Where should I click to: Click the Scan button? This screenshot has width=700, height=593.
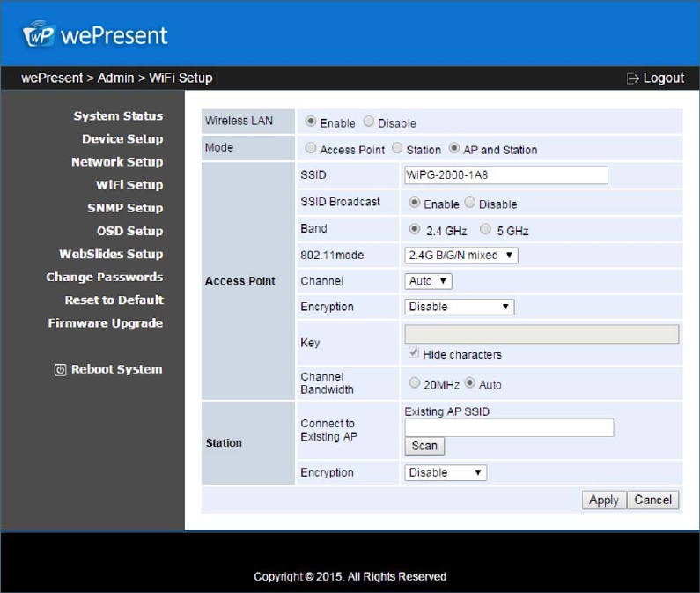click(424, 446)
